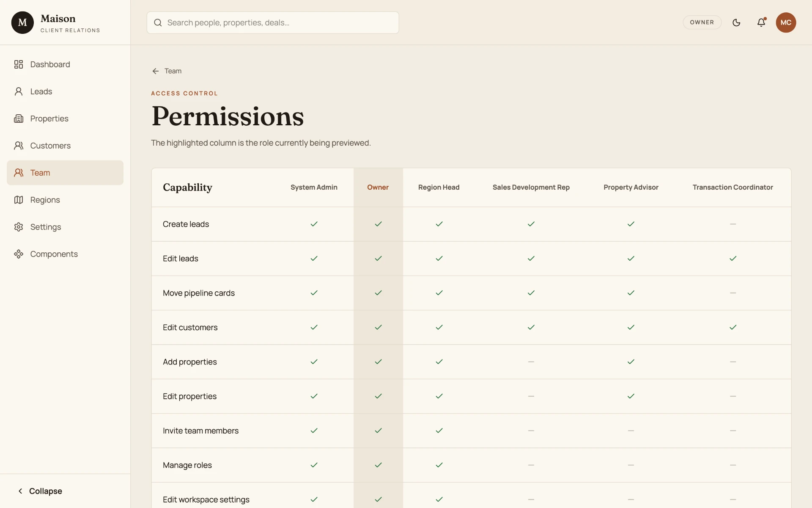Click the Regions map icon

tap(19, 200)
